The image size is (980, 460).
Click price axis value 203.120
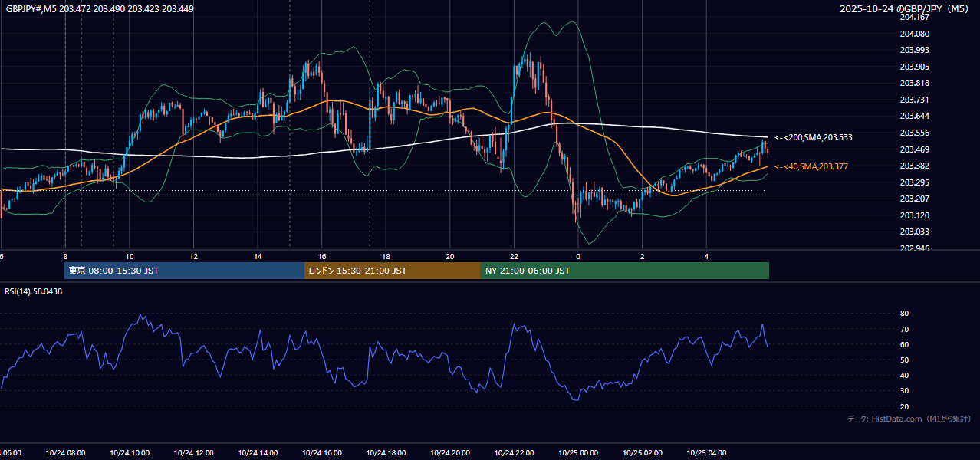pos(914,215)
